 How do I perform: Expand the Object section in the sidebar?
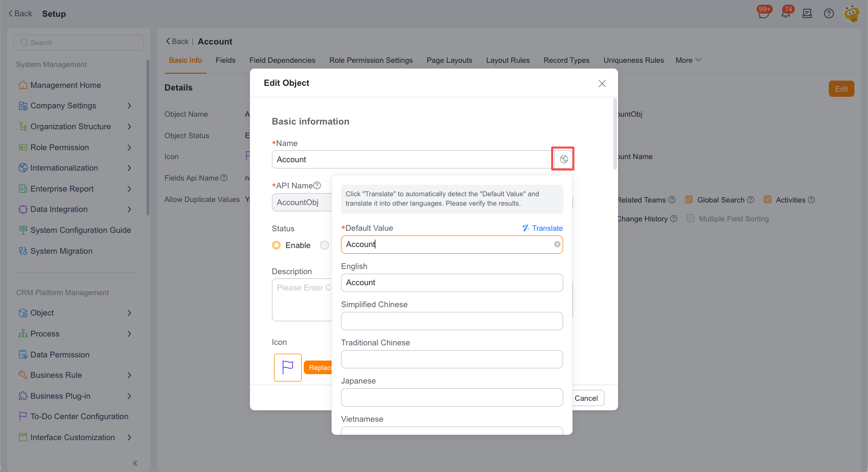point(129,313)
